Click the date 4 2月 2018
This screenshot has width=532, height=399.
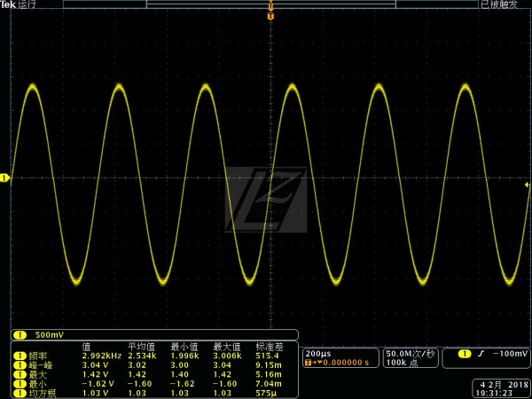tap(505, 385)
